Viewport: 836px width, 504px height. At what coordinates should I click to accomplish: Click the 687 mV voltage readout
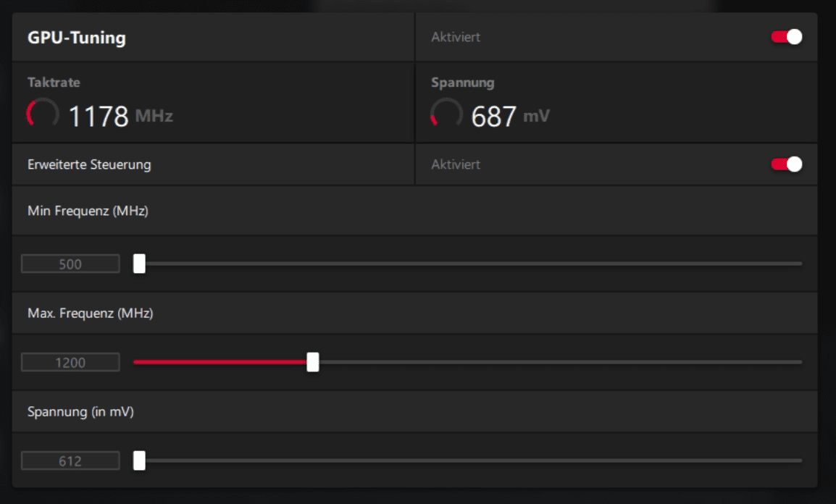tap(510, 116)
